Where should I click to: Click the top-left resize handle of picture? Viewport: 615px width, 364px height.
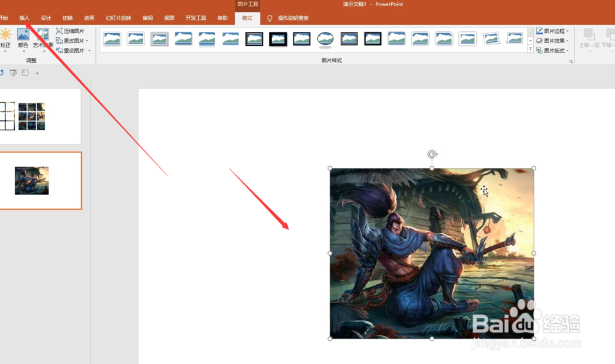click(330, 168)
